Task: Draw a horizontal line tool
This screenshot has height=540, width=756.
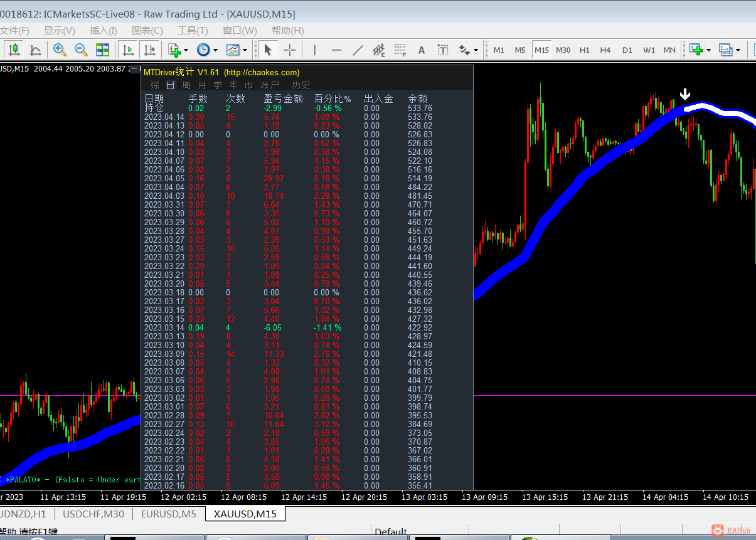Action: tap(336, 50)
